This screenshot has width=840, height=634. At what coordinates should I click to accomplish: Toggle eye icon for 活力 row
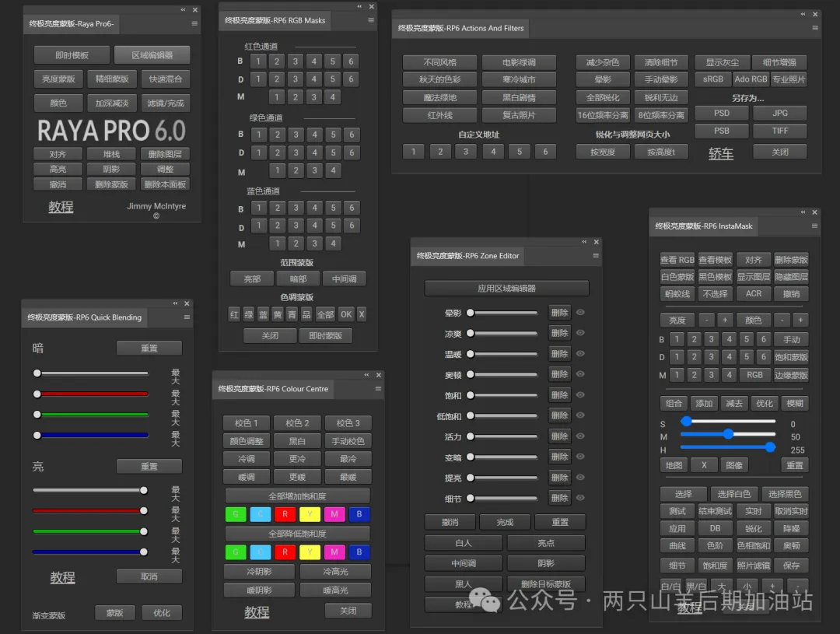580,436
